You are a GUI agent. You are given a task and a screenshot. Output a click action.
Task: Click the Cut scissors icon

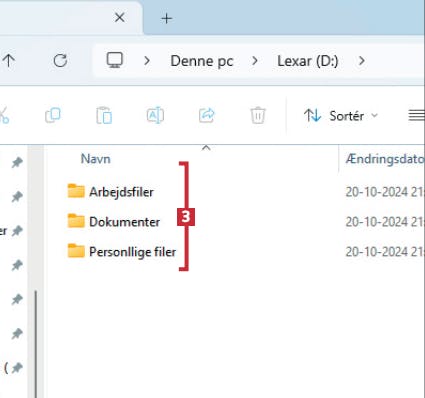pos(3,115)
